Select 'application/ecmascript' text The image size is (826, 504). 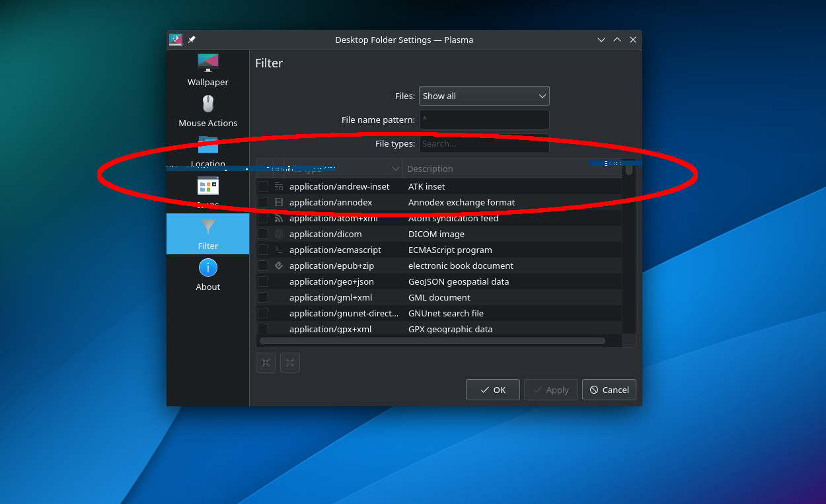(x=335, y=250)
